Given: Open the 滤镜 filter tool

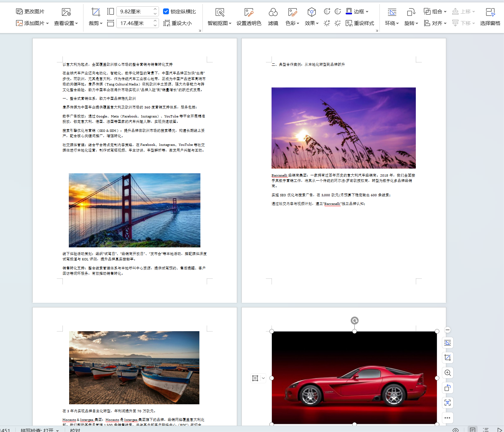Looking at the screenshot, I should [273, 17].
